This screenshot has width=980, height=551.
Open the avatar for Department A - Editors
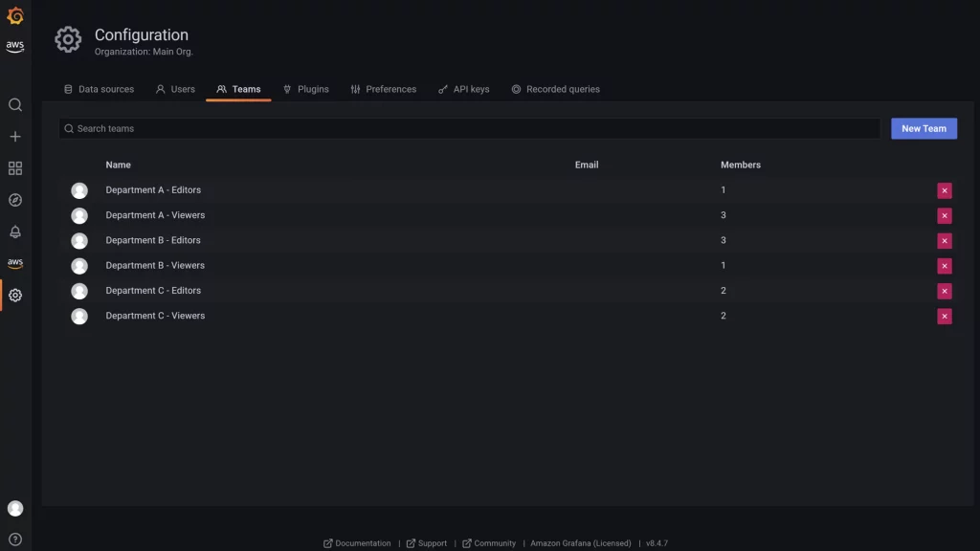(x=79, y=189)
